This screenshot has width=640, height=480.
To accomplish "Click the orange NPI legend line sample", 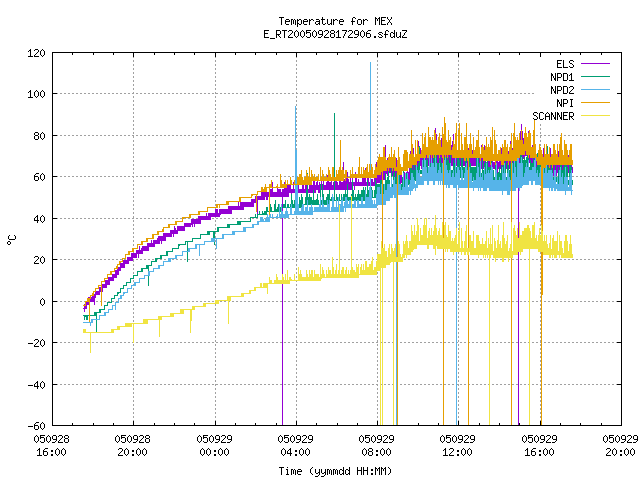I will coord(595,102).
